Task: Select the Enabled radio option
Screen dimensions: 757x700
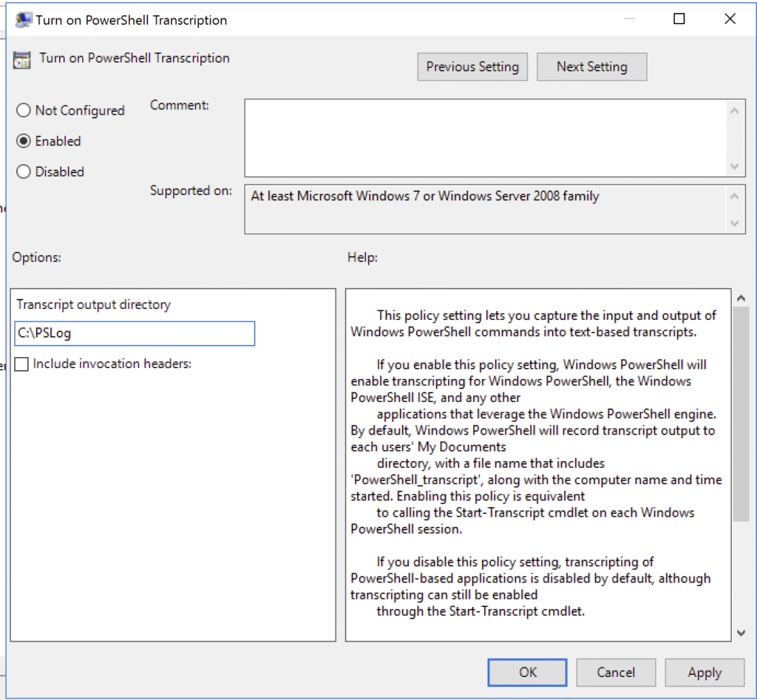Action: [24, 141]
